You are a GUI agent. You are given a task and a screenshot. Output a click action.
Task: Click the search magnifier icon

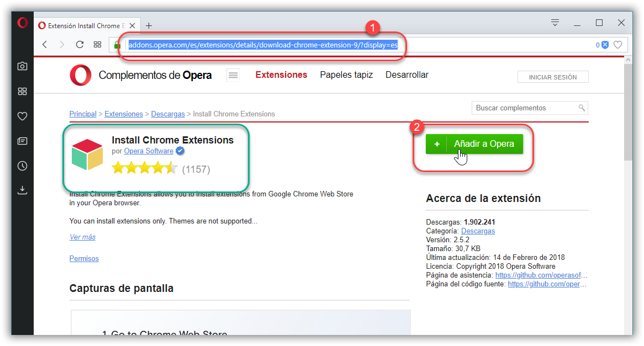click(582, 108)
